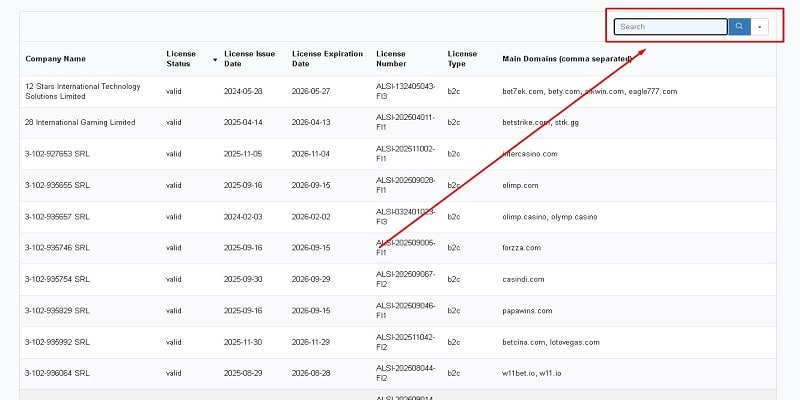Image resolution: width=800 pixels, height=400 pixels.
Task: Select company 3-102-935655 SRL
Action: point(57,185)
